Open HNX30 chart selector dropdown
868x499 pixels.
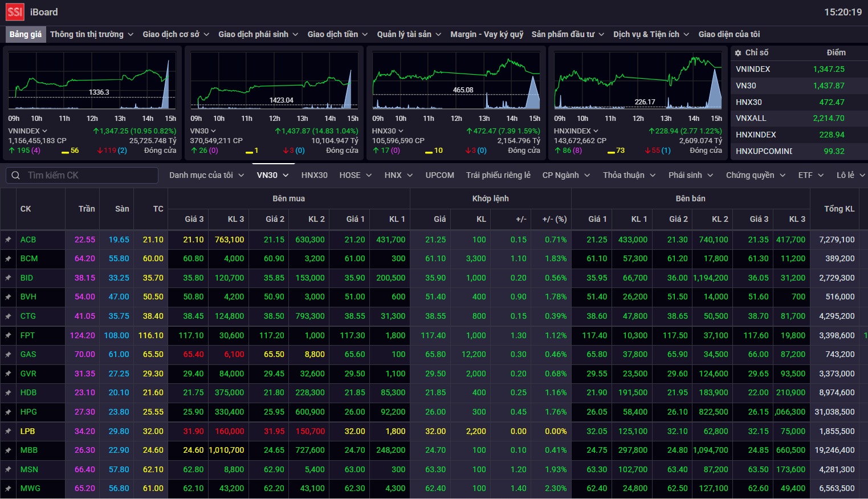coord(388,131)
